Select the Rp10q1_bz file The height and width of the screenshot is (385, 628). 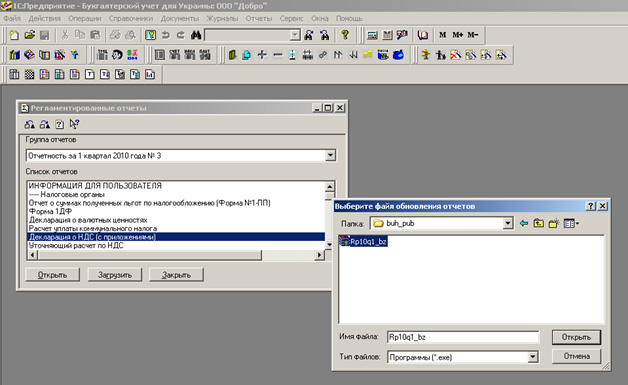(x=363, y=242)
